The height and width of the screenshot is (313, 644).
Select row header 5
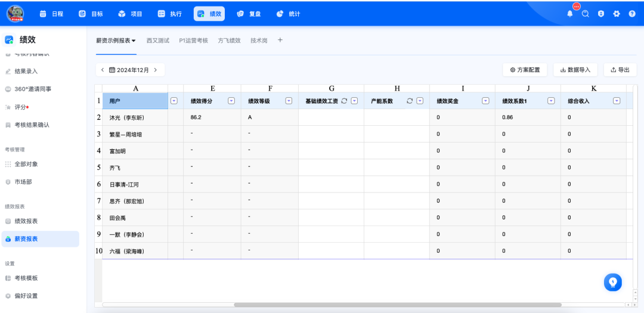pos(98,168)
